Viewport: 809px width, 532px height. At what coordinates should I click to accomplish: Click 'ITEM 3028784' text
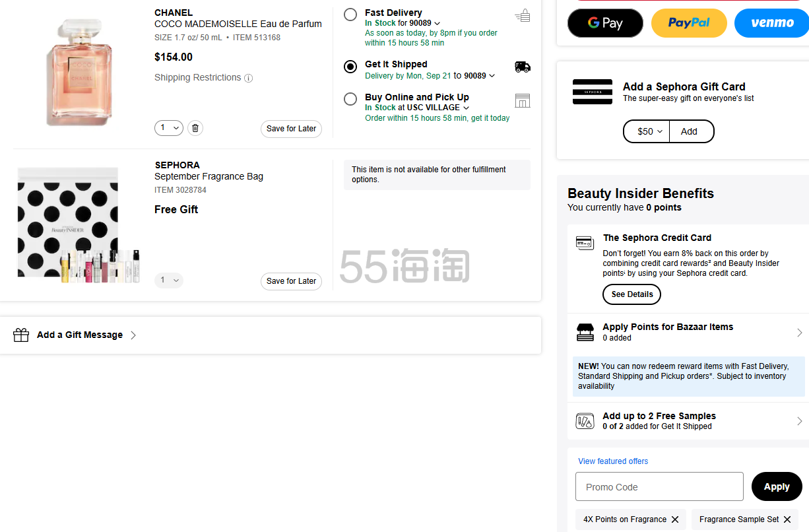click(x=180, y=190)
